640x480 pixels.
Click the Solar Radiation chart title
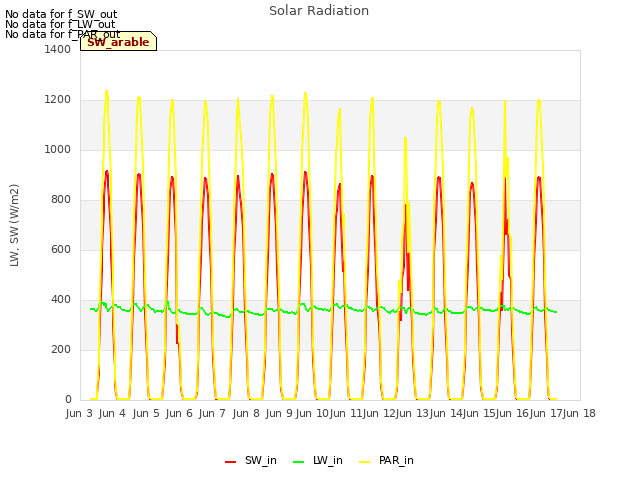pyautogui.click(x=319, y=11)
